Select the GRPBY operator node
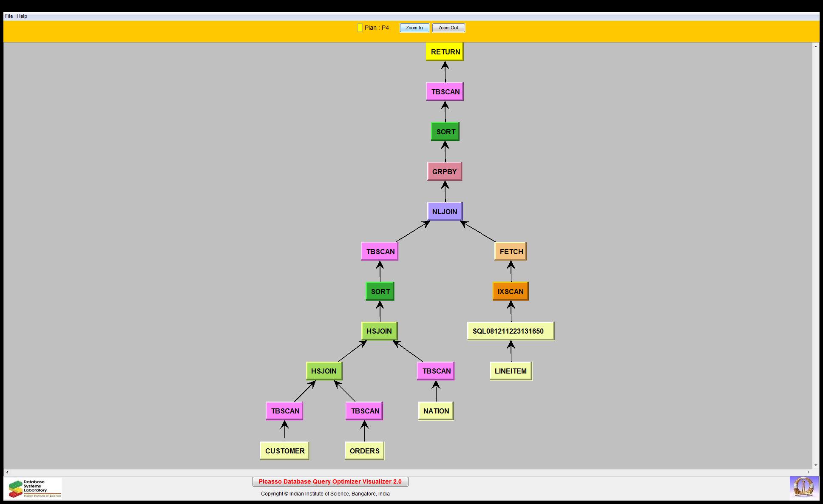This screenshot has height=504, width=823. (444, 172)
